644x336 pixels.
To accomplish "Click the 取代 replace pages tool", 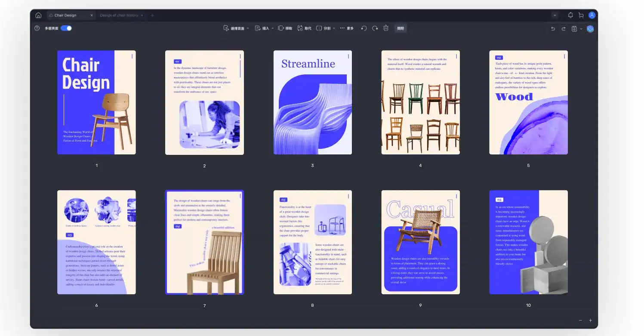I will [x=304, y=28].
